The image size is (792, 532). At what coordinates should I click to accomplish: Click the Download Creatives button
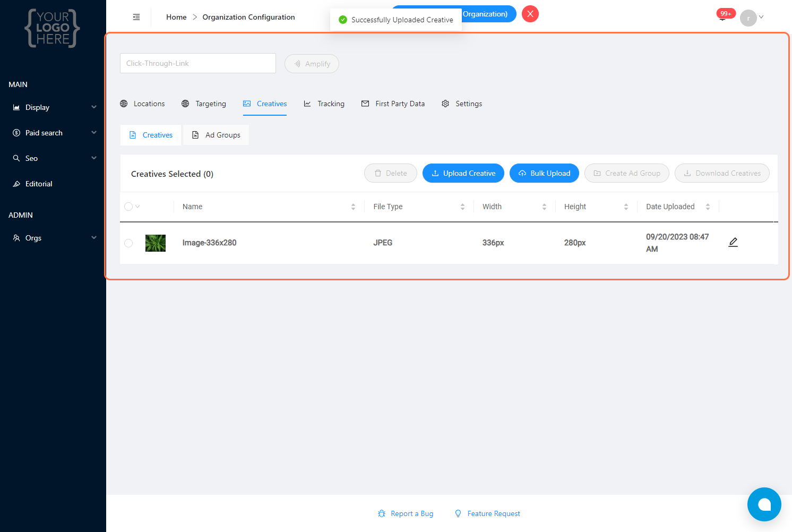click(x=722, y=173)
